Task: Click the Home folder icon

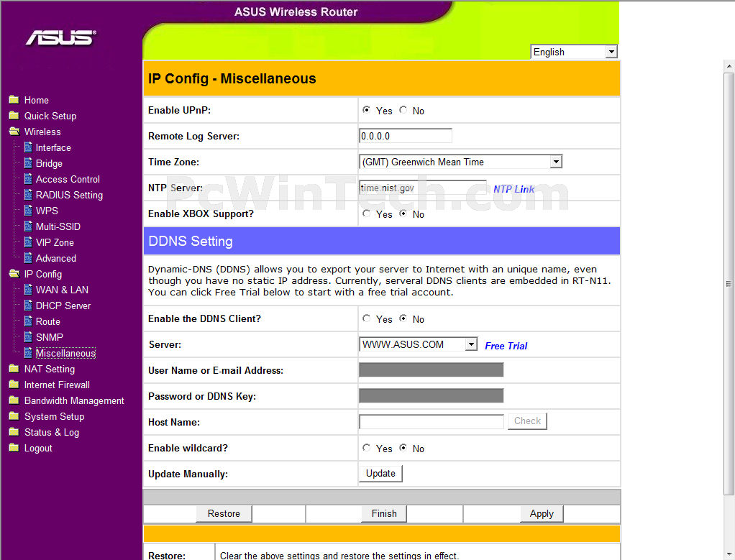Action: pos(14,100)
